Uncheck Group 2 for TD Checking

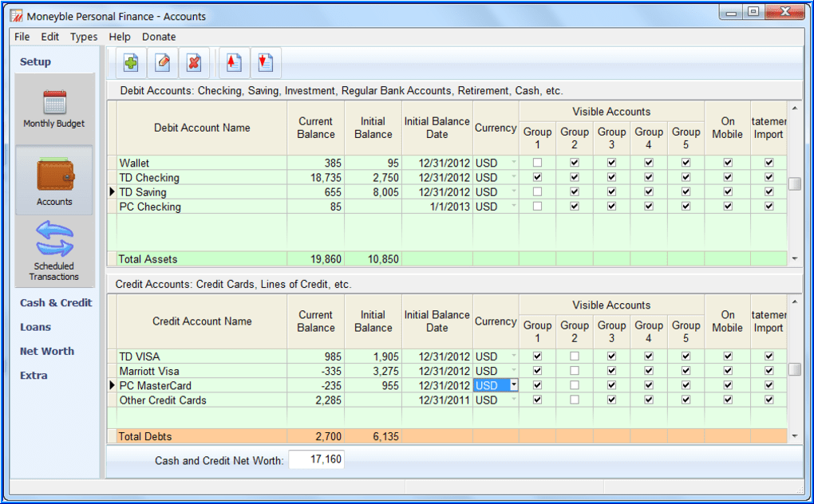coord(574,177)
